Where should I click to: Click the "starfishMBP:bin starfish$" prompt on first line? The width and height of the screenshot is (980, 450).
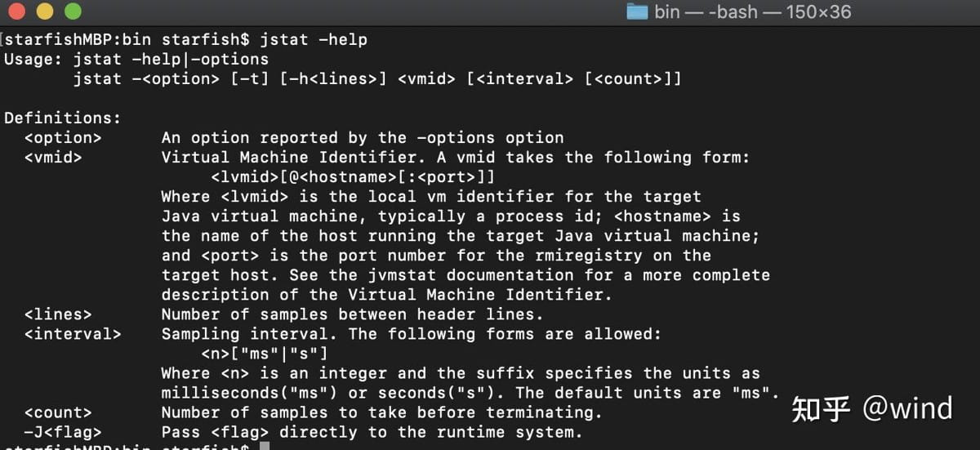(127, 39)
